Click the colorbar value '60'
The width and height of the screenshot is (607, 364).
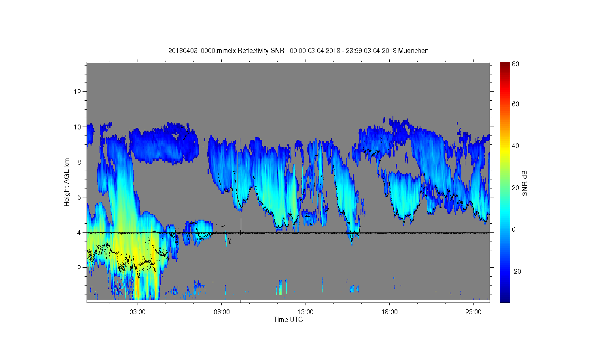coord(516,104)
